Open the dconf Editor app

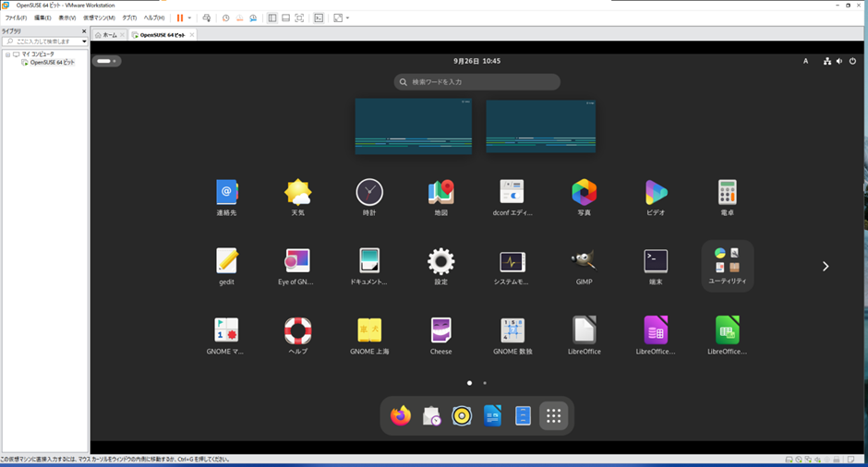512,192
